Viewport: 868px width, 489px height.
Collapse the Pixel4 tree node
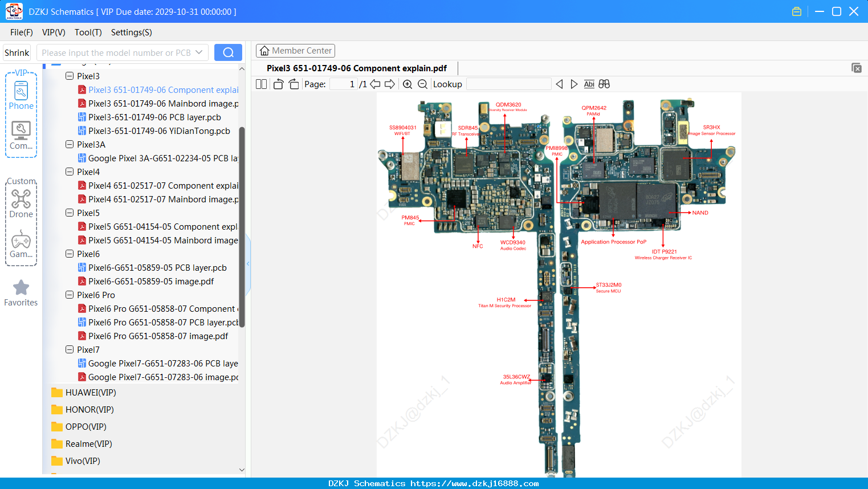tap(70, 172)
